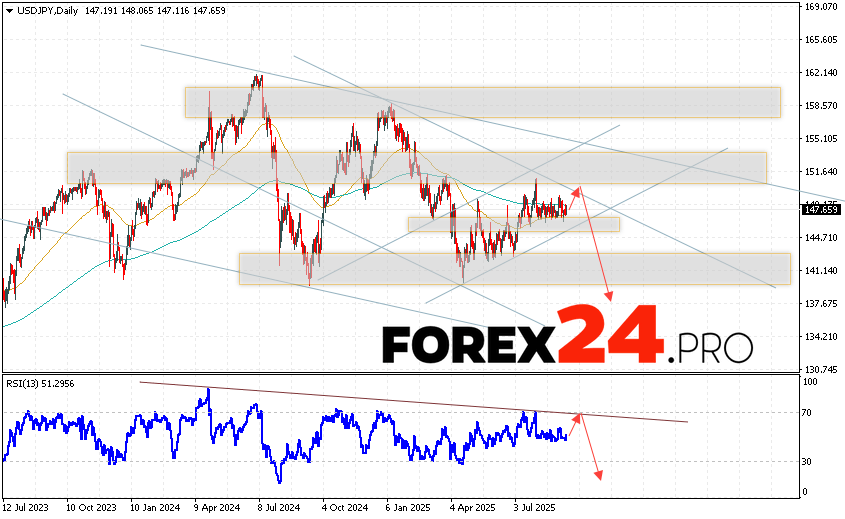The height and width of the screenshot is (519, 845).
Task: Click red downward arrowhead in RSI panel
Action: [x=599, y=474]
